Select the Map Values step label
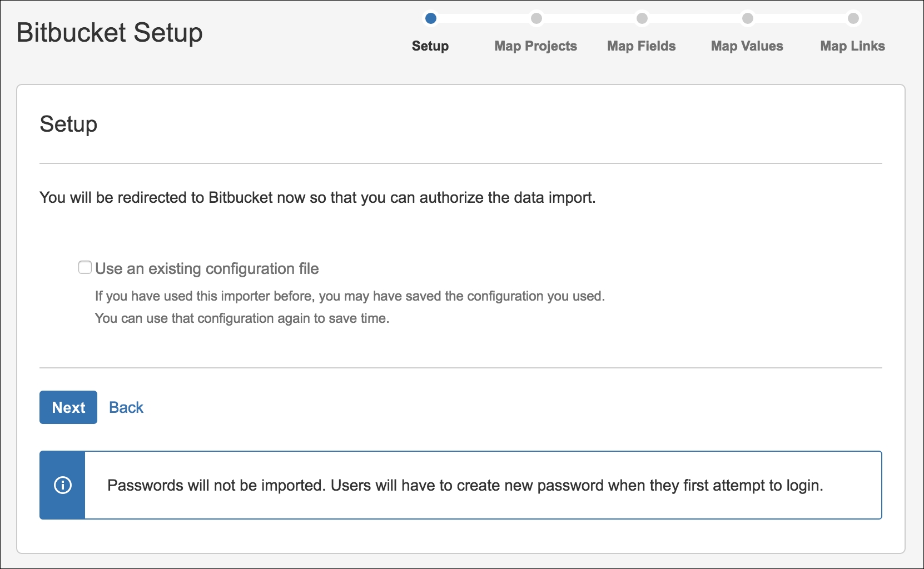The width and height of the screenshot is (924, 569). pyautogui.click(x=747, y=46)
